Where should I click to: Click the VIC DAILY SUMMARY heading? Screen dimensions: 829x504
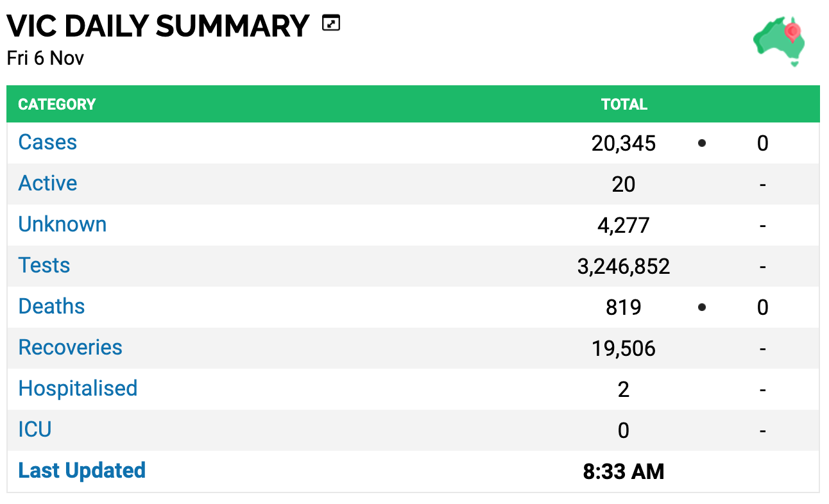pos(158,26)
